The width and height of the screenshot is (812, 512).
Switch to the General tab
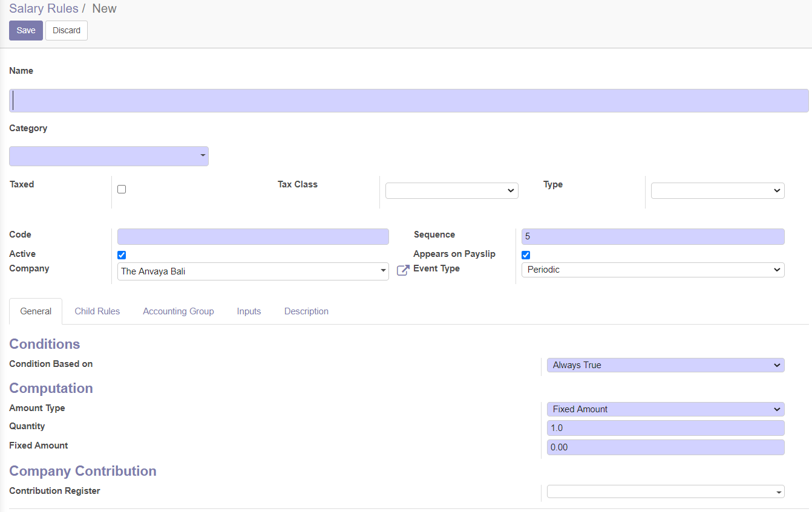(36, 311)
